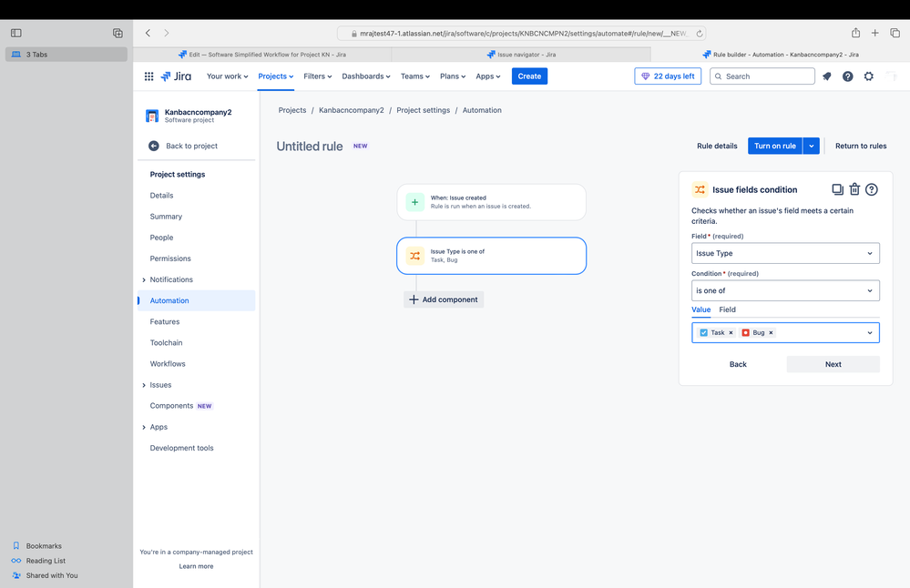Open the Help question mark icon in top bar

click(848, 76)
